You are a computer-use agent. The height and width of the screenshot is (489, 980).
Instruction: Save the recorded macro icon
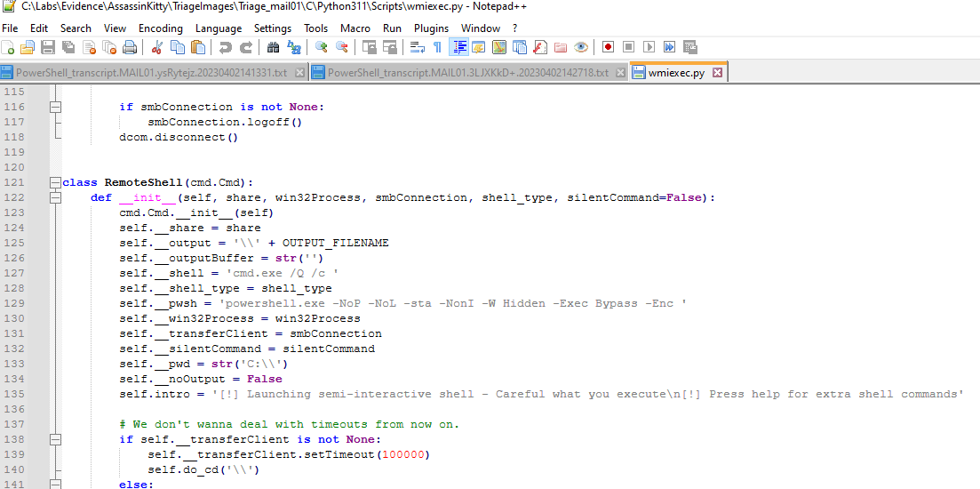click(690, 47)
